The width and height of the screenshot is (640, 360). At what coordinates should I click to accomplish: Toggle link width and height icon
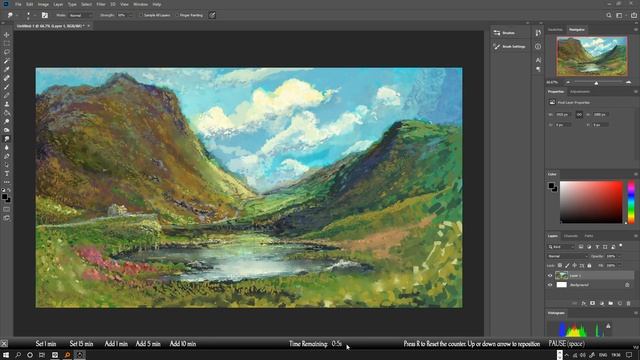tap(579, 115)
